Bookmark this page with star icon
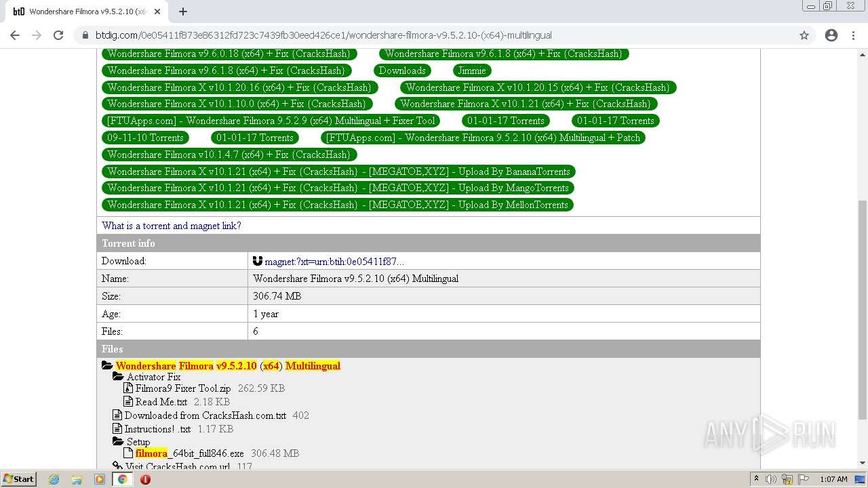868x488 pixels. click(x=804, y=35)
